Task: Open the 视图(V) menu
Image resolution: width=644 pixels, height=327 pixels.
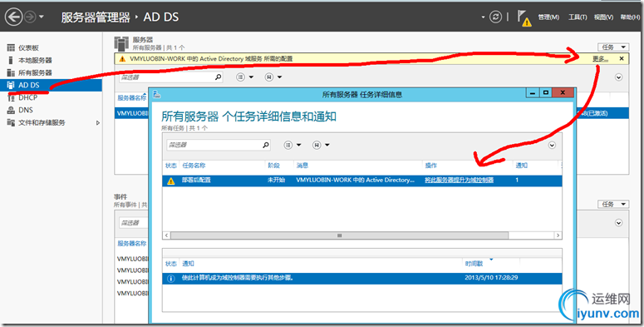Action: [603, 17]
